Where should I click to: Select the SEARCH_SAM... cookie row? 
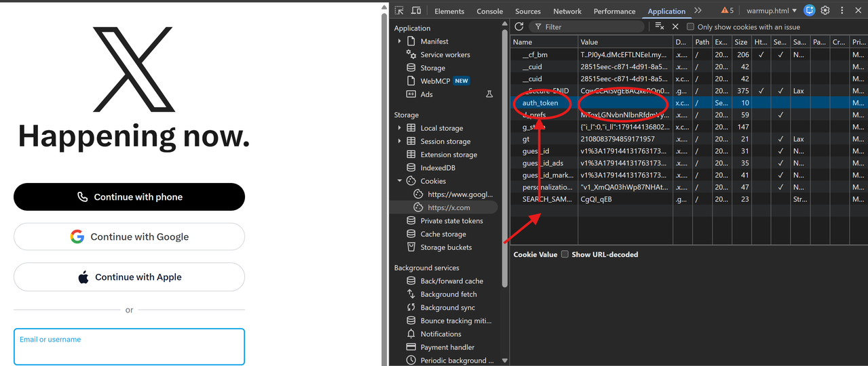pyautogui.click(x=689, y=199)
